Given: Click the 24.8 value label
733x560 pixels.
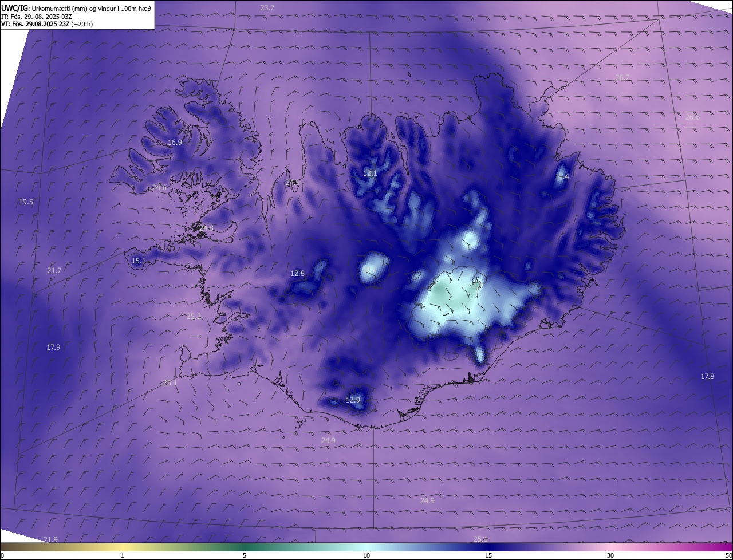Looking at the screenshot, I should point(206,228).
